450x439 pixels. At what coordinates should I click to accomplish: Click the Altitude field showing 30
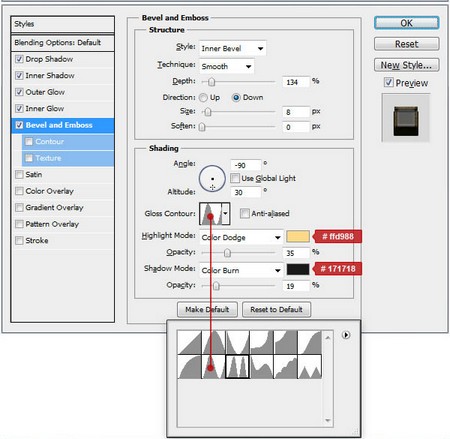[246, 192]
